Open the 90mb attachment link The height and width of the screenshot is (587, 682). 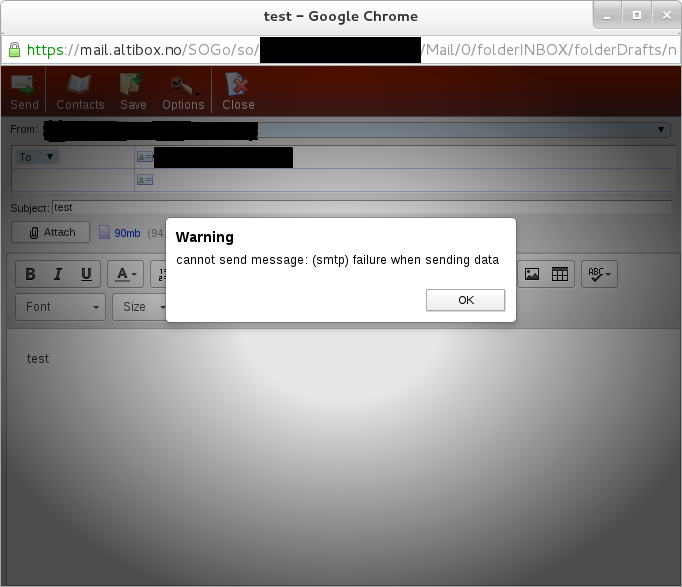click(126, 233)
